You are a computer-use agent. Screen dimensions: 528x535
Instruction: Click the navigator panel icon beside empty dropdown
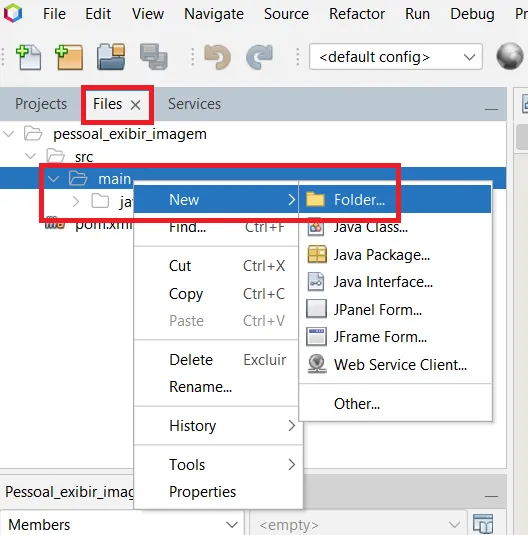[x=483, y=524]
